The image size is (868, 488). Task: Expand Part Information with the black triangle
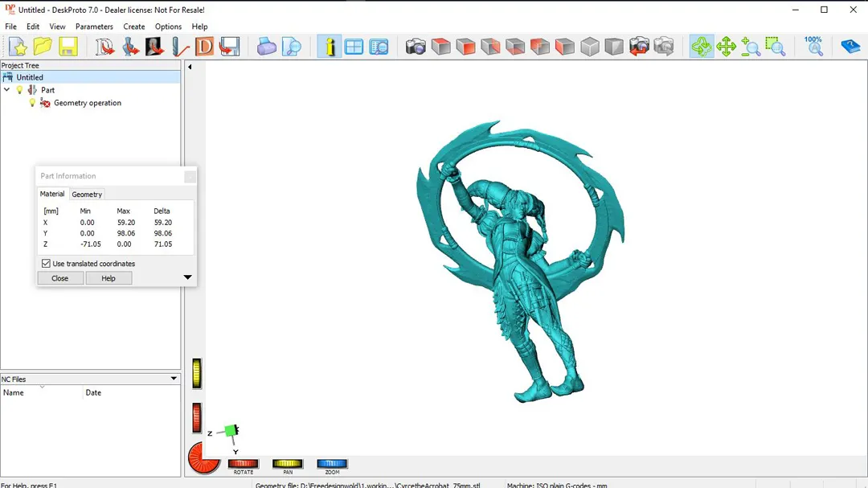pos(187,277)
